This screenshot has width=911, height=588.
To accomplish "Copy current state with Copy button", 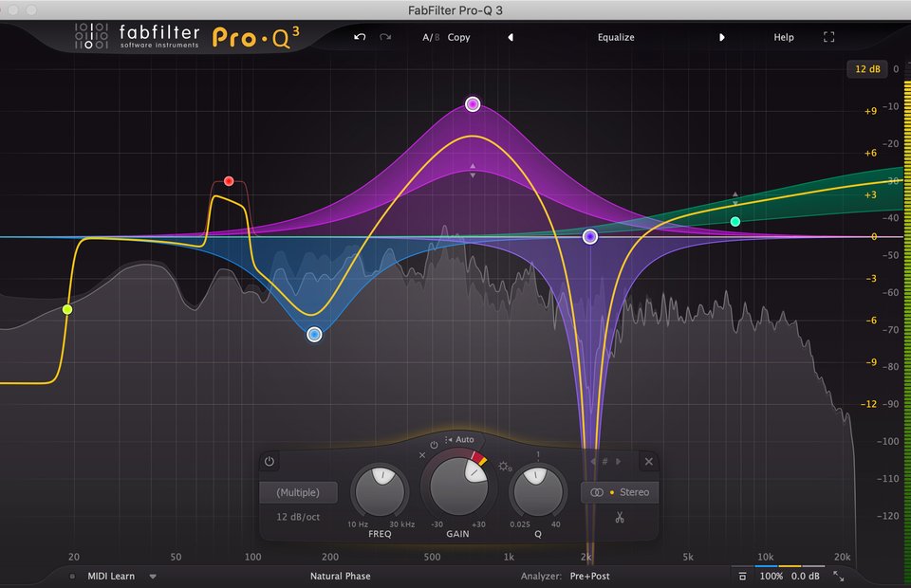I will coord(458,37).
